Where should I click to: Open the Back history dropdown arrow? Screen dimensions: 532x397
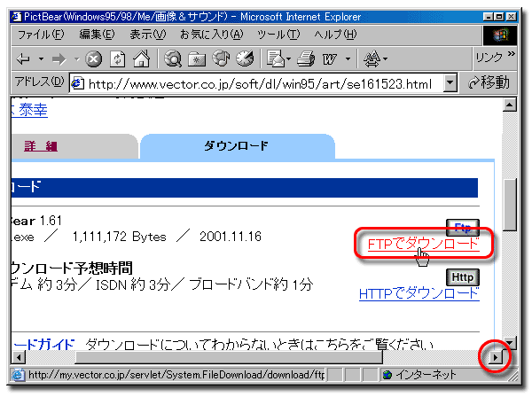pyautogui.click(x=41, y=59)
